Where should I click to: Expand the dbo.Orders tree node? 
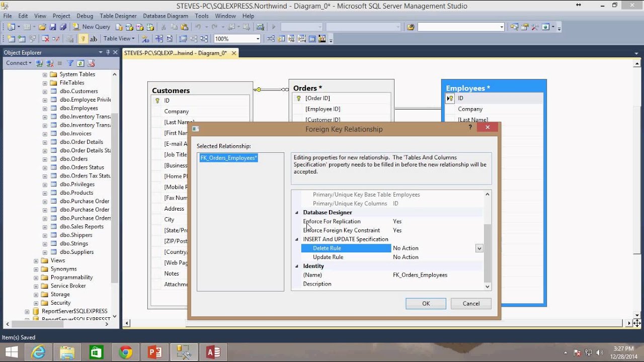(45, 159)
